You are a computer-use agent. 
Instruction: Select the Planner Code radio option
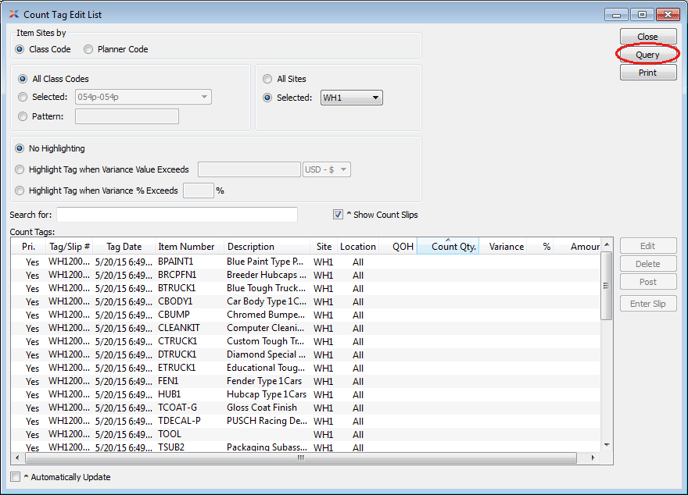pos(89,49)
